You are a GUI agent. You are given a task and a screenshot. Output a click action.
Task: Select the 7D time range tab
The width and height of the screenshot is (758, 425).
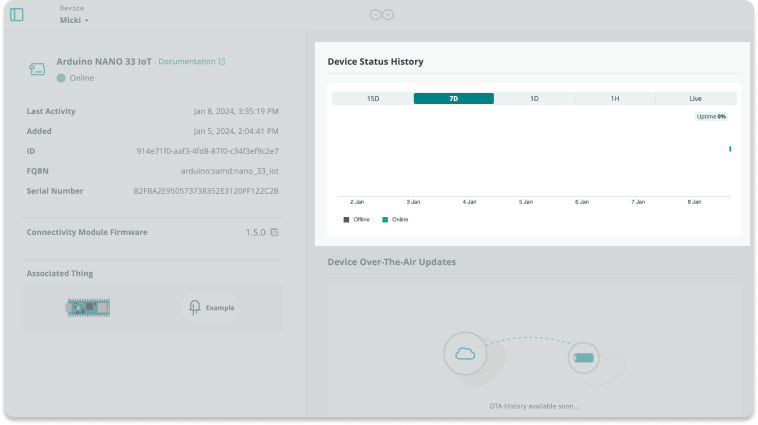(x=453, y=99)
